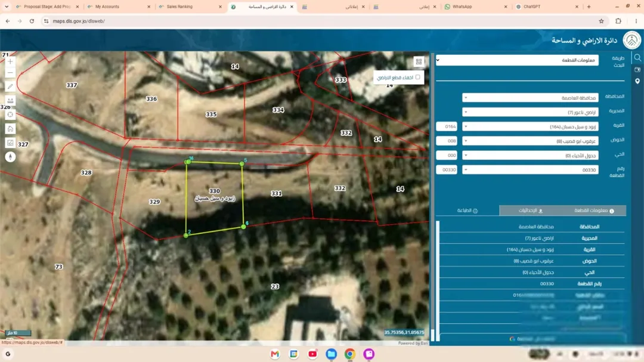Expand search method dropdown
The image size is (644, 362).
(x=517, y=60)
